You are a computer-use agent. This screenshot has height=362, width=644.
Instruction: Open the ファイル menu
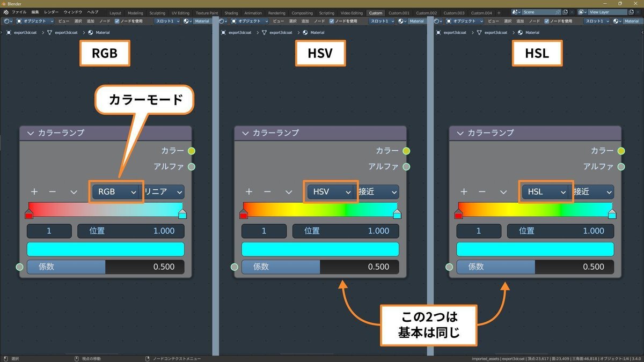click(19, 12)
